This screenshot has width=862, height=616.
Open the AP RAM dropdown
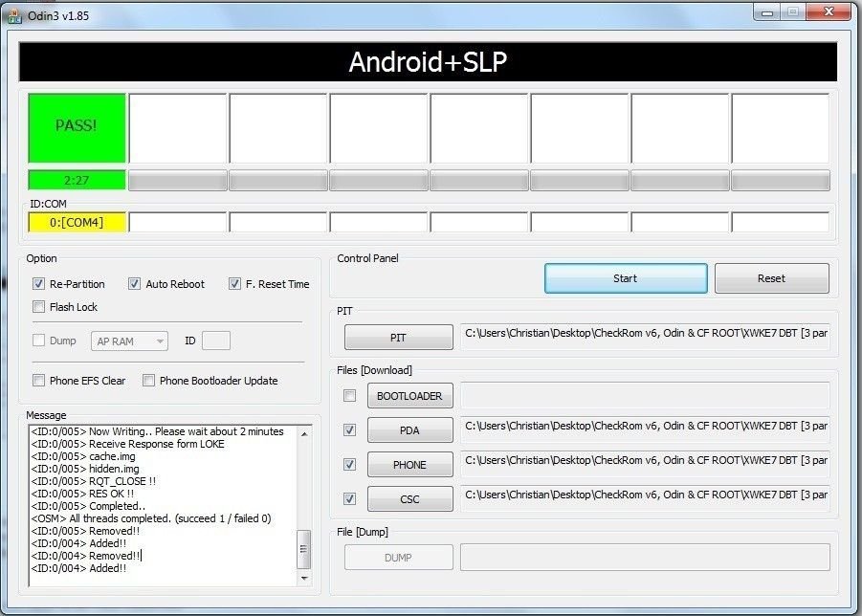click(x=129, y=341)
